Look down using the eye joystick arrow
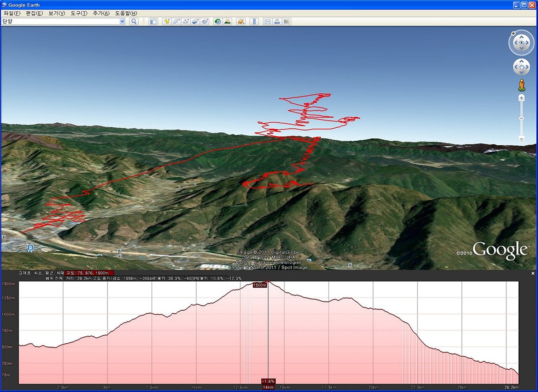 click(x=522, y=49)
